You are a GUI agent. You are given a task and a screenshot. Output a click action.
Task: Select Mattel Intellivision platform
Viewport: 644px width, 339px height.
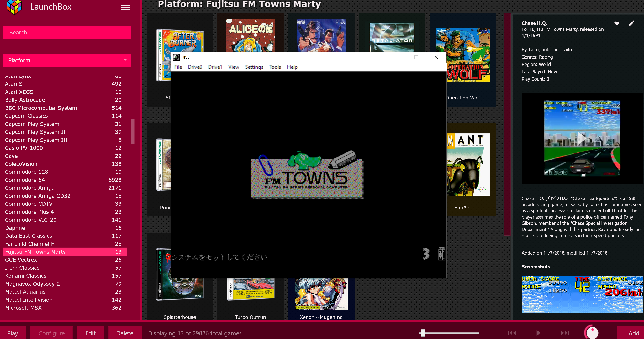pos(65,300)
